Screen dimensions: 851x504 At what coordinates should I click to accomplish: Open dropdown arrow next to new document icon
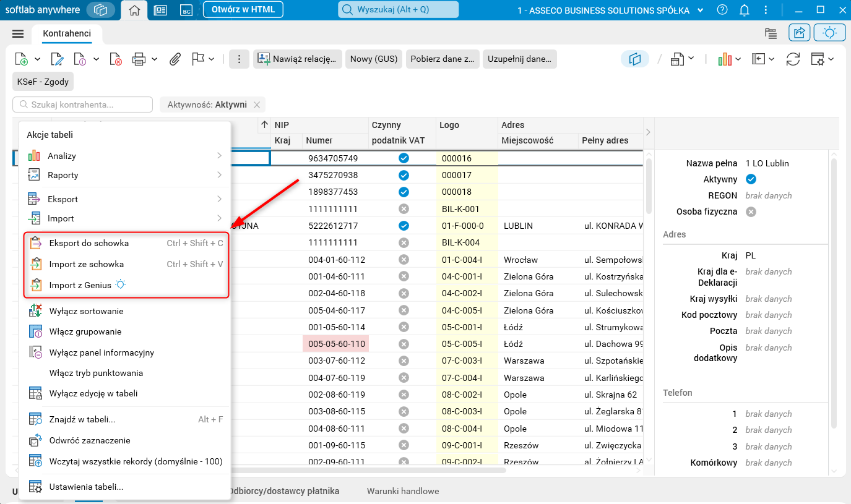click(x=37, y=59)
